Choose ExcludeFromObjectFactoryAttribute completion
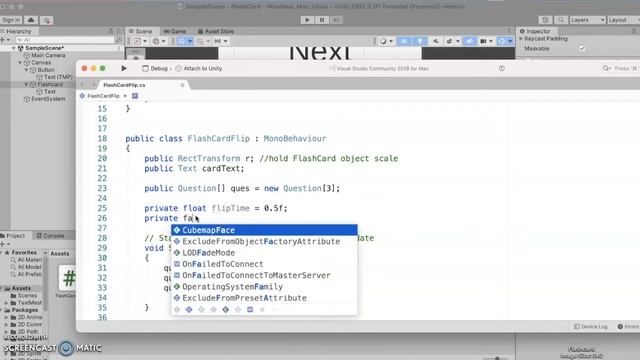Screen dimensions: 640x360 pyautogui.click(x=264, y=242)
